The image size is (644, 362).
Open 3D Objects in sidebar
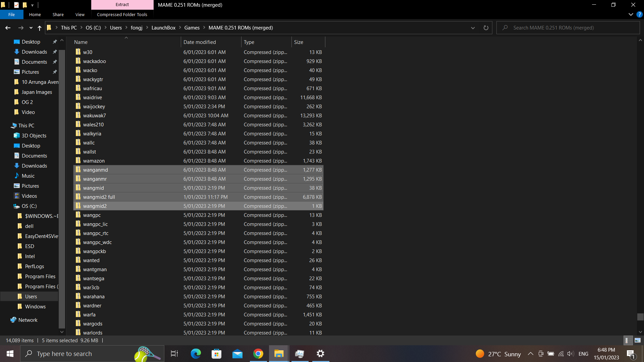pos(34,136)
